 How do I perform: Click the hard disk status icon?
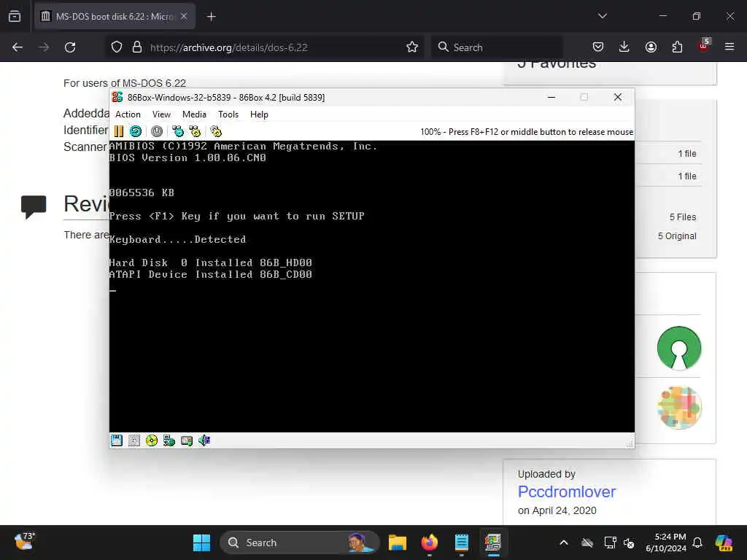pyautogui.click(x=187, y=440)
